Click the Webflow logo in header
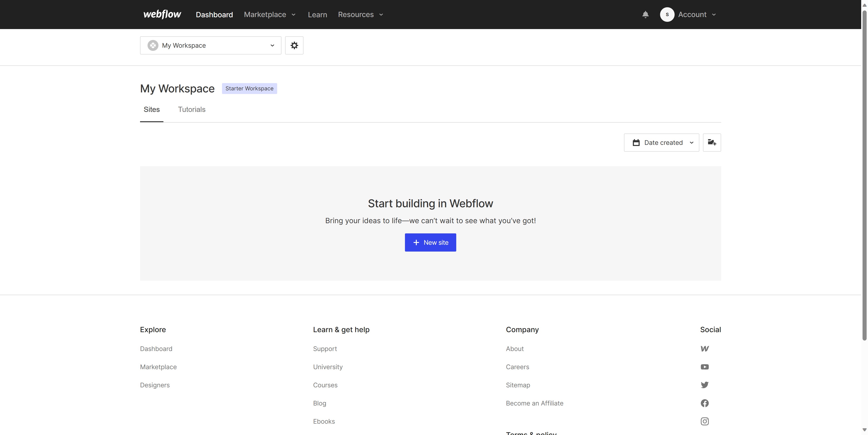 click(162, 15)
